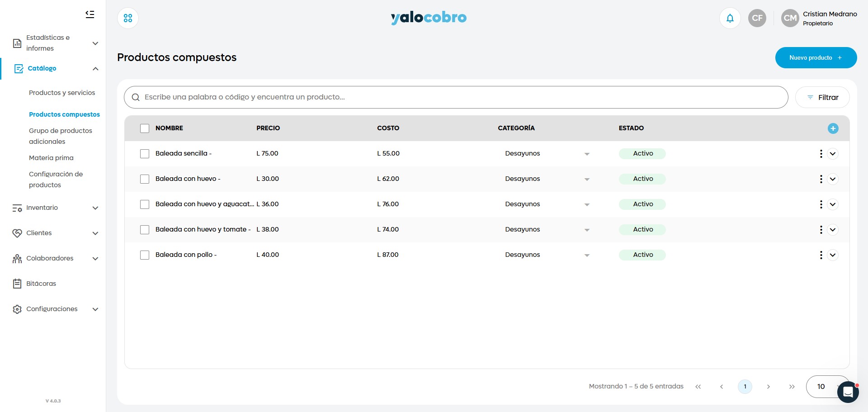The image size is (868, 412).
Task: Expand the Clientes section chevron
Action: point(95,233)
